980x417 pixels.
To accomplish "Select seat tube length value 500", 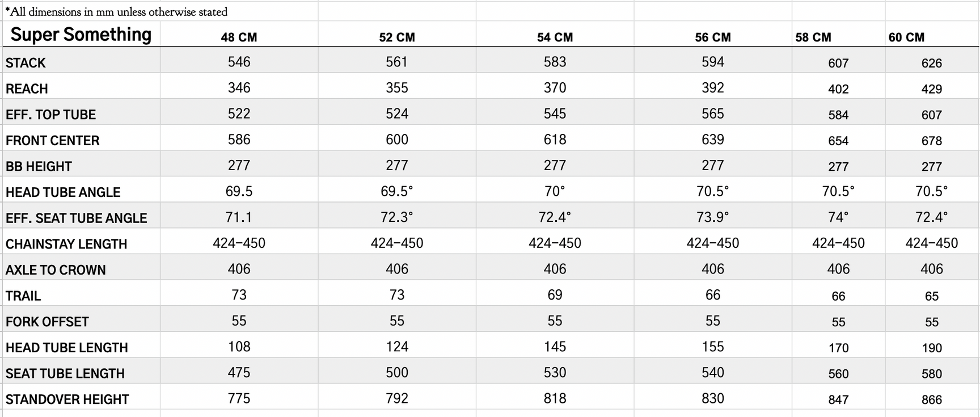I will point(396,373).
